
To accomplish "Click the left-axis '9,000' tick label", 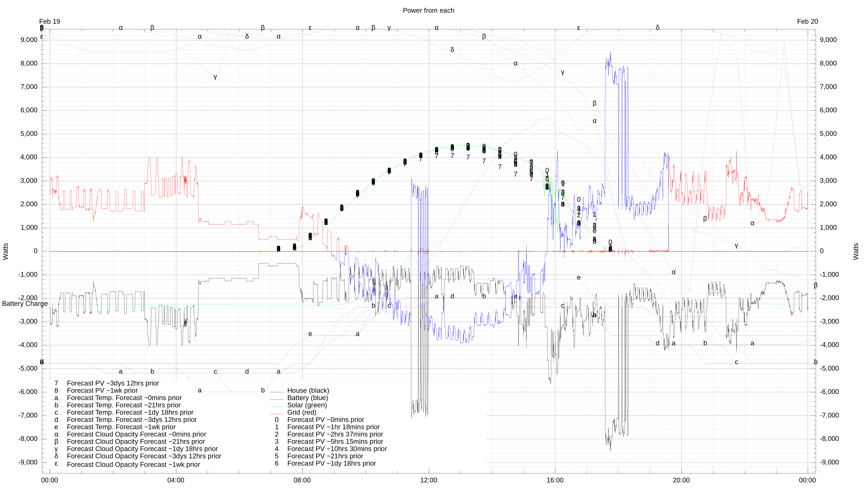I will [x=29, y=40].
